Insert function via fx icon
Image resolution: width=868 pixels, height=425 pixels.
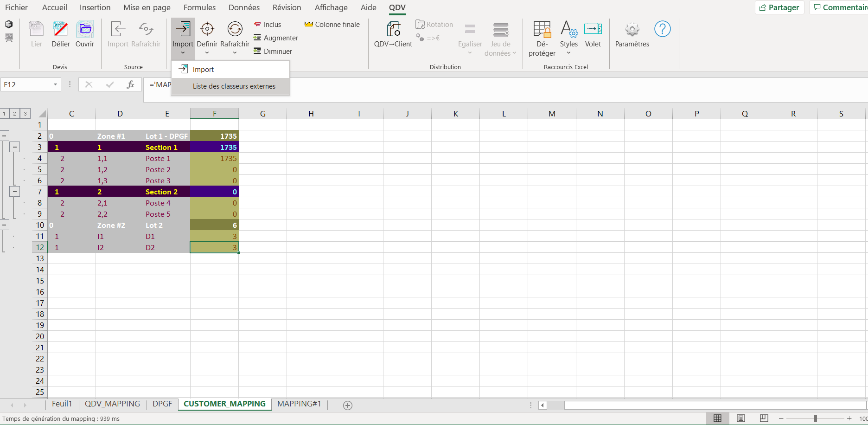[x=131, y=84]
